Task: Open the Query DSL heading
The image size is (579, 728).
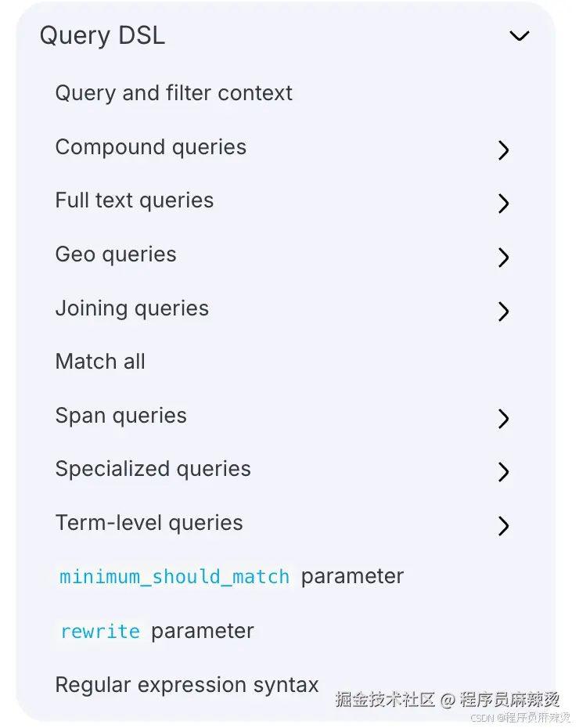Action: point(102,36)
